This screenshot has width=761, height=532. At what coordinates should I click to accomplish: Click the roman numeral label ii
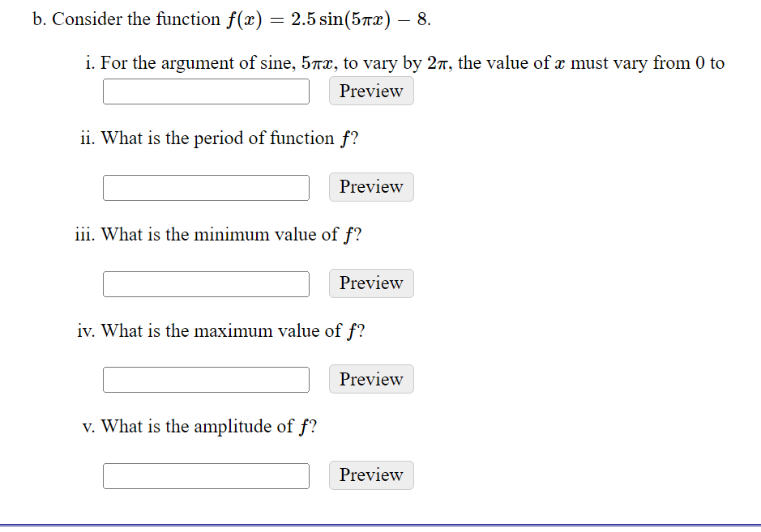coord(85,138)
